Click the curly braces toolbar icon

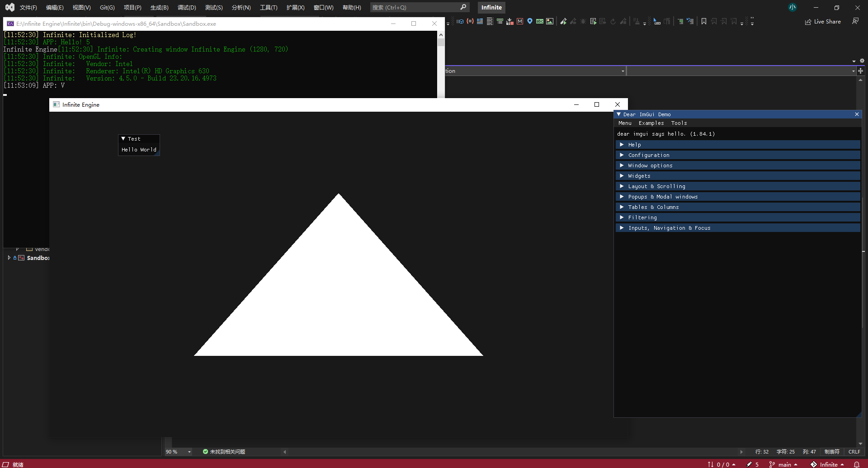(470, 21)
